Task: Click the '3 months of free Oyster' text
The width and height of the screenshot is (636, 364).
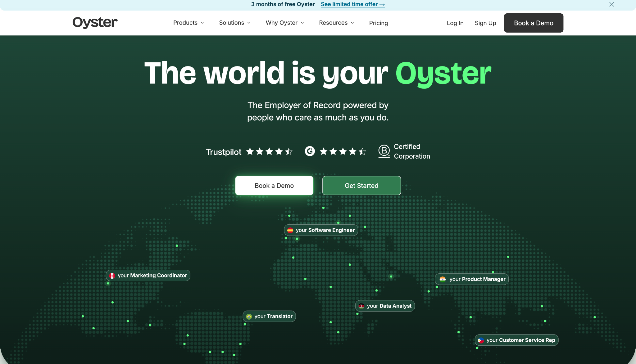Action: 283,4
